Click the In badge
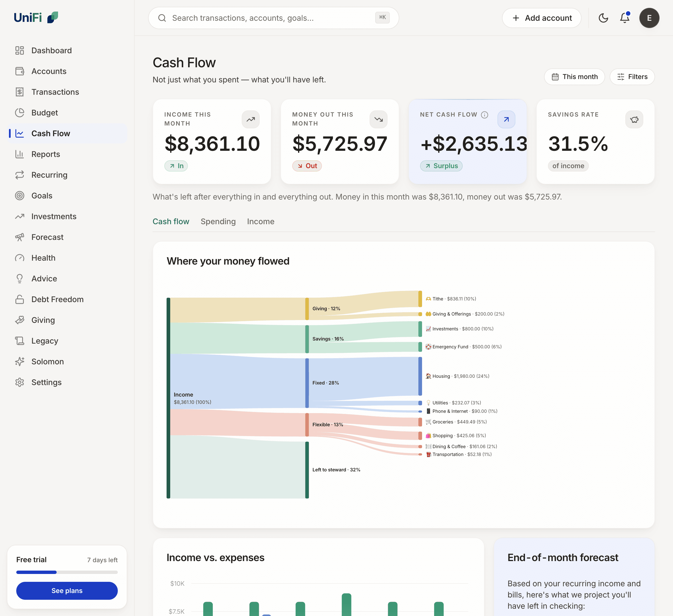 pyautogui.click(x=176, y=166)
